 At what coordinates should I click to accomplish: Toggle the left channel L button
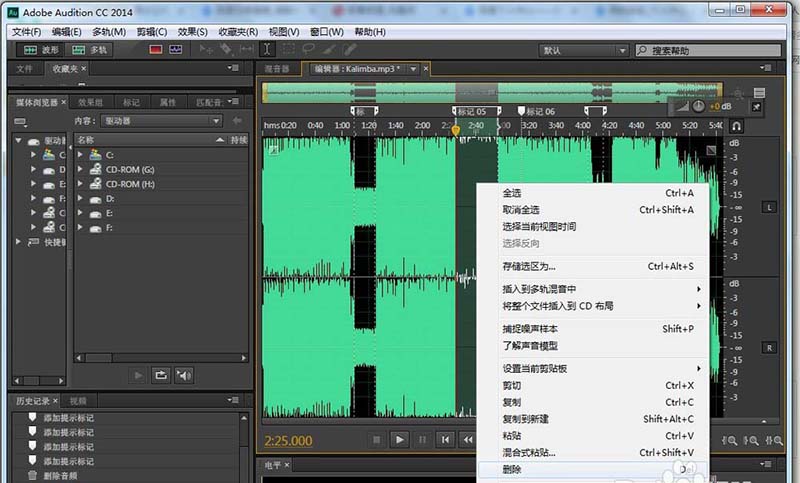pos(769,207)
